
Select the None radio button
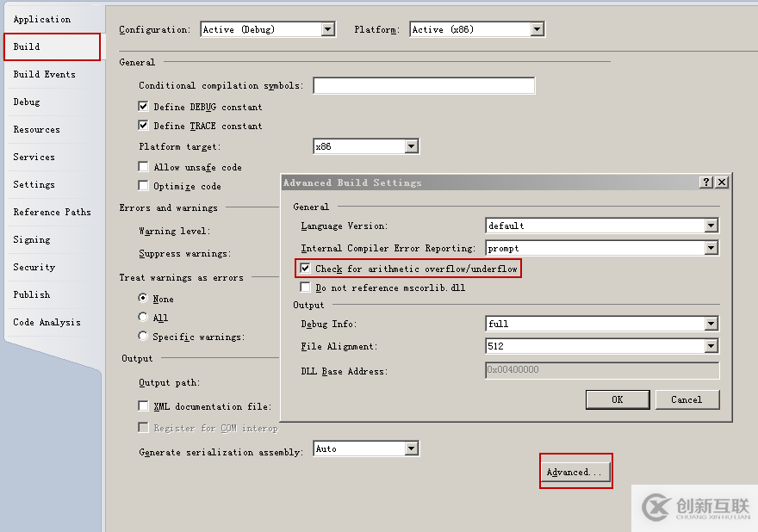click(143, 298)
